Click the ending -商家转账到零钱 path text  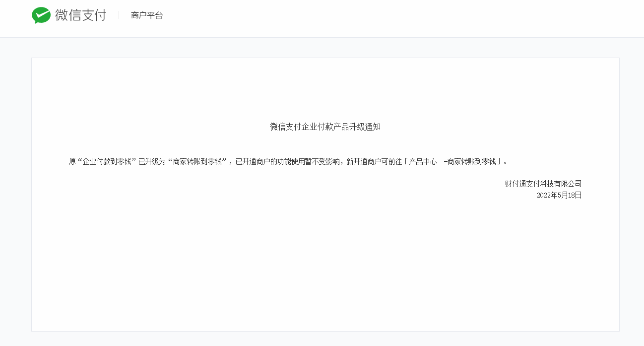tap(470, 162)
